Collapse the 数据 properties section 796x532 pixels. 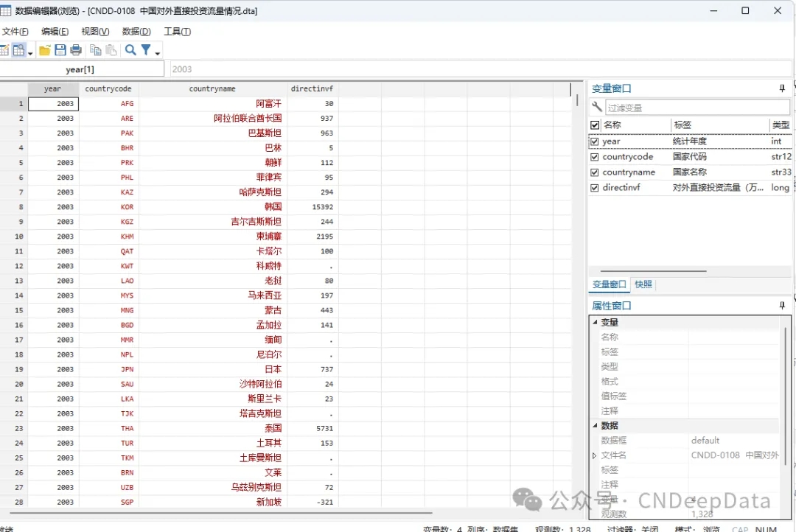click(595, 425)
